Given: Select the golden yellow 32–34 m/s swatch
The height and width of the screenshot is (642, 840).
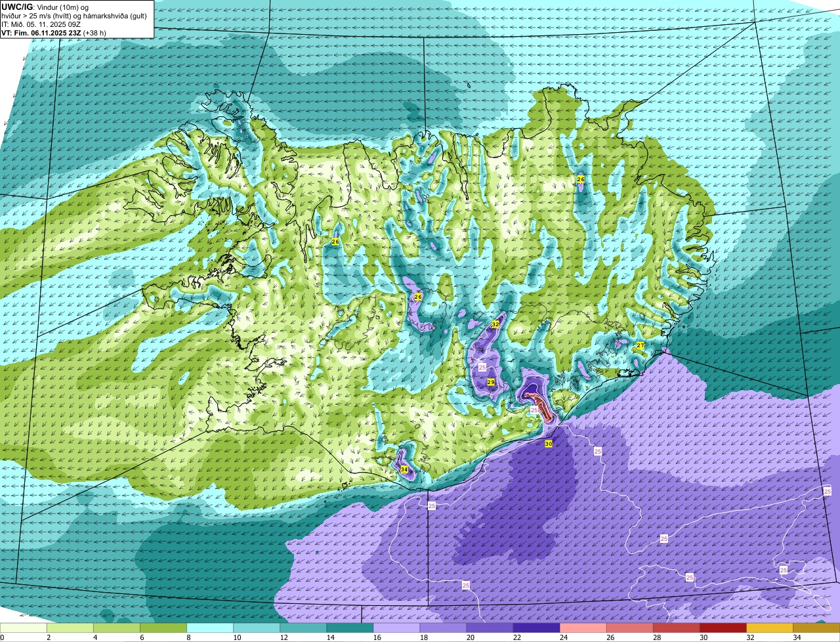Looking at the screenshot, I should point(769,628).
